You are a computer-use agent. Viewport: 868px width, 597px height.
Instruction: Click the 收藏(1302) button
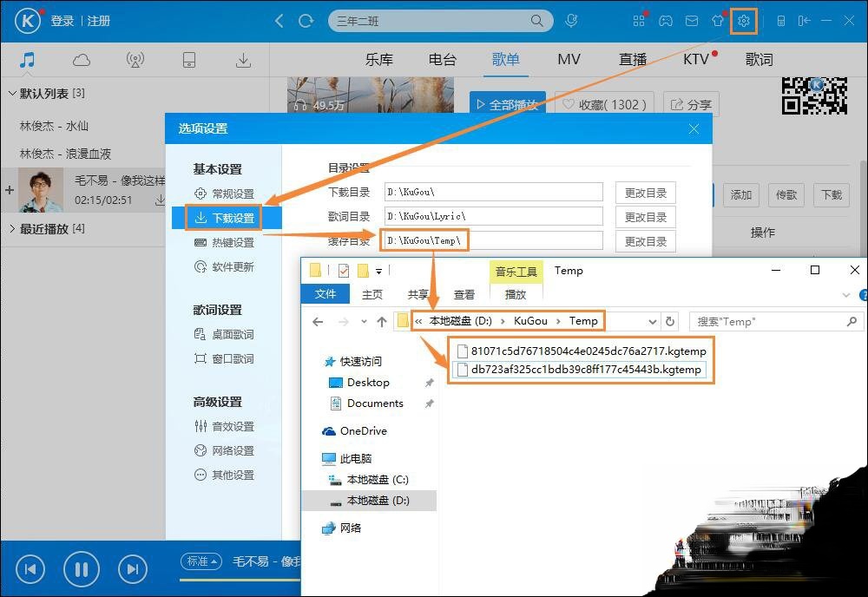click(x=603, y=103)
